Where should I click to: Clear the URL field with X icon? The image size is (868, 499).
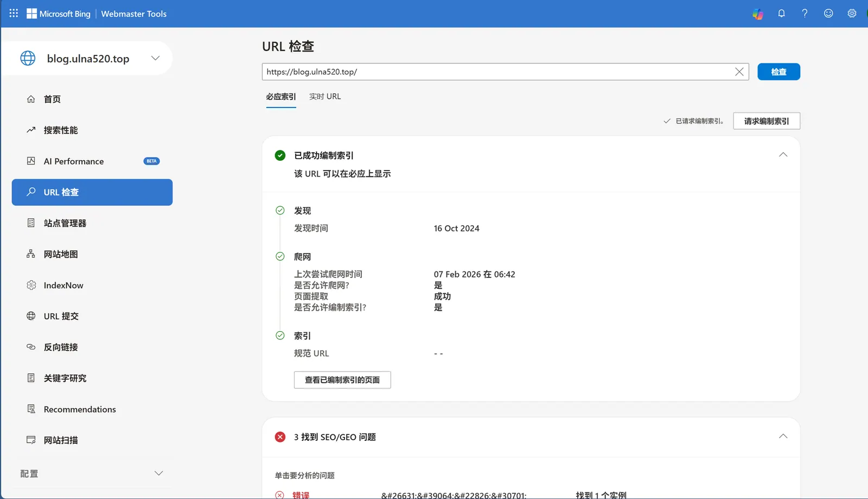739,72
